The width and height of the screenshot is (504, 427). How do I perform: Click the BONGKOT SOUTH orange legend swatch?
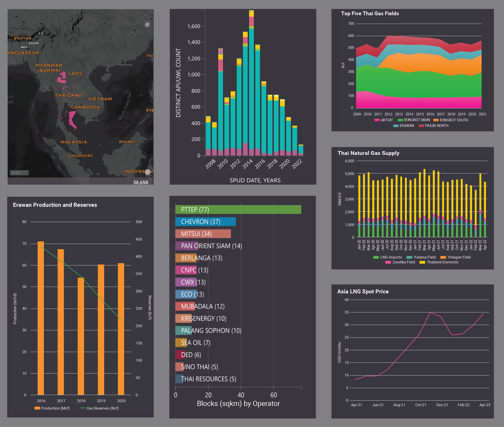click(x=436, y=120)
